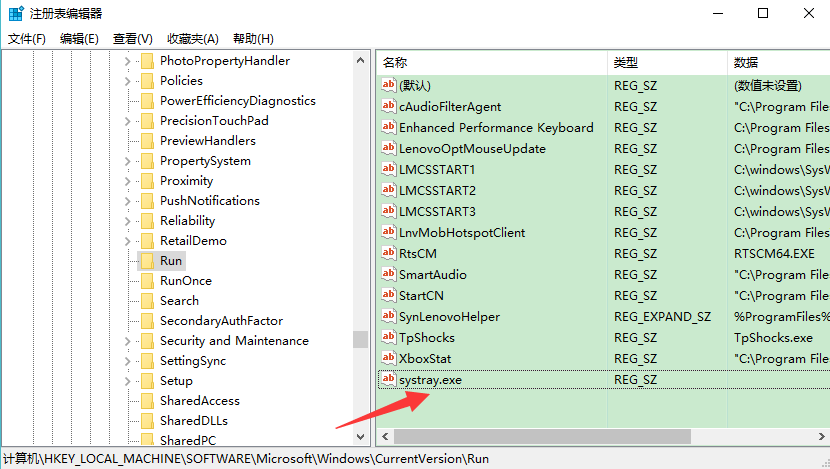The image size is (830, 469).
Task: Open the 编辑(E) menu
Action: pos(79,39)
